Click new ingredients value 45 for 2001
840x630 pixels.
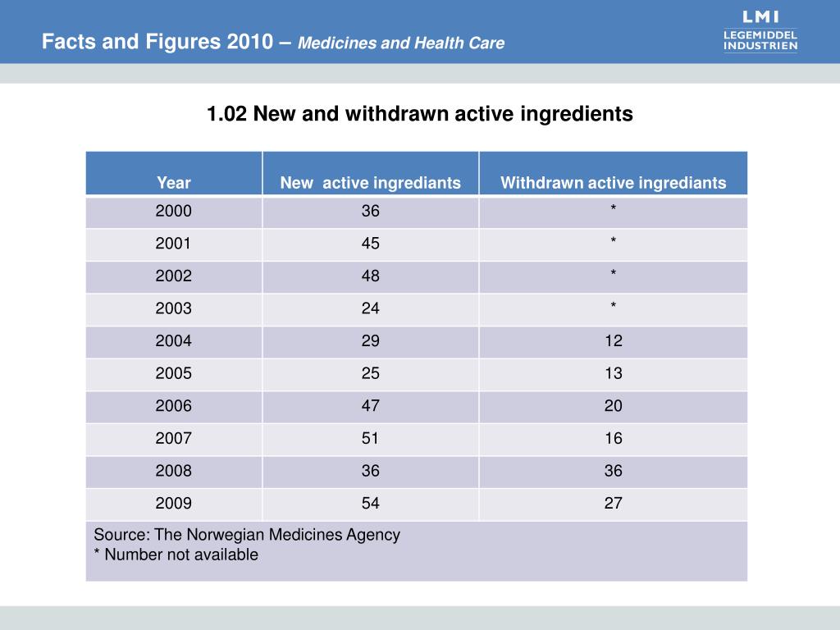(370, 243)
